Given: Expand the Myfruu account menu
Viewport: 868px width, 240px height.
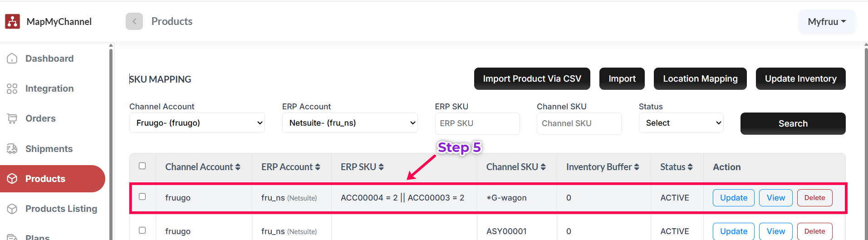Looking at the screenshot, I should [x=827, y=22].
